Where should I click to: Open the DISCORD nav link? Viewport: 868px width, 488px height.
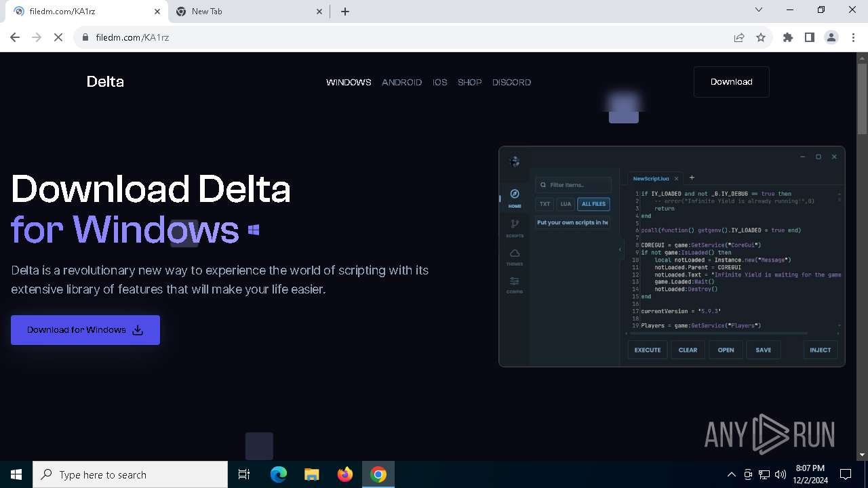511,82
